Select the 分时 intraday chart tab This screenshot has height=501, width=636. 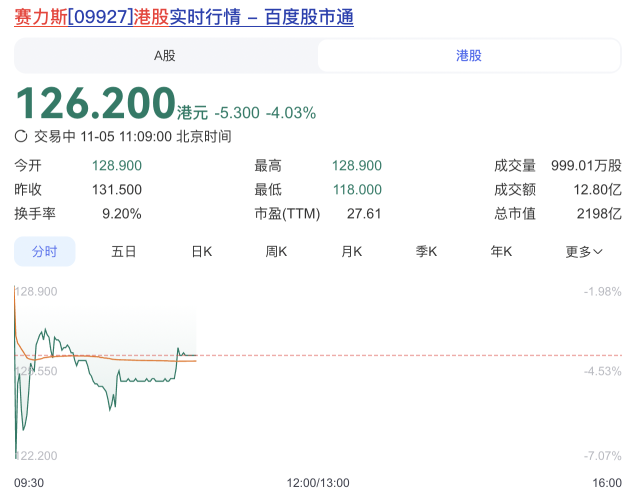coord(44,252)
